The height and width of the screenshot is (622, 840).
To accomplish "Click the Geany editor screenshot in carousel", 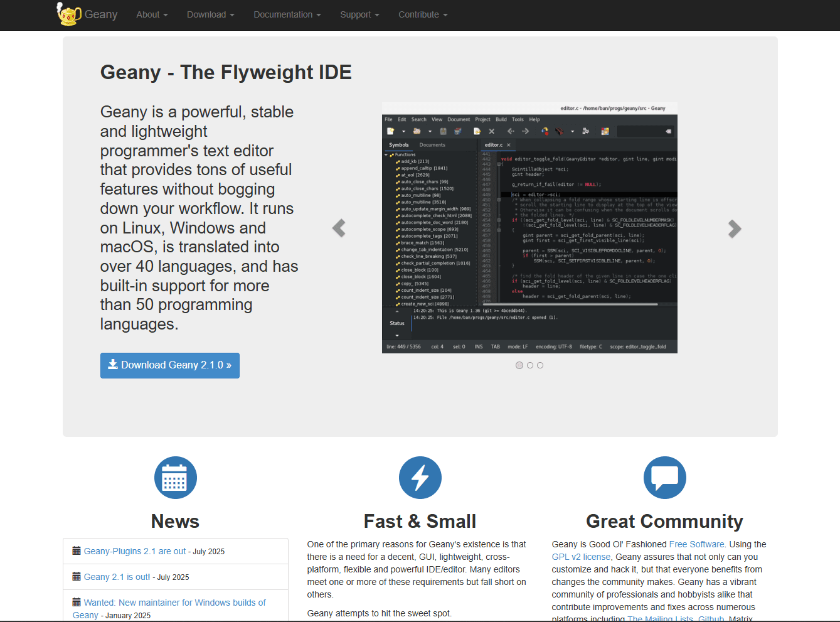I will 529,228.
